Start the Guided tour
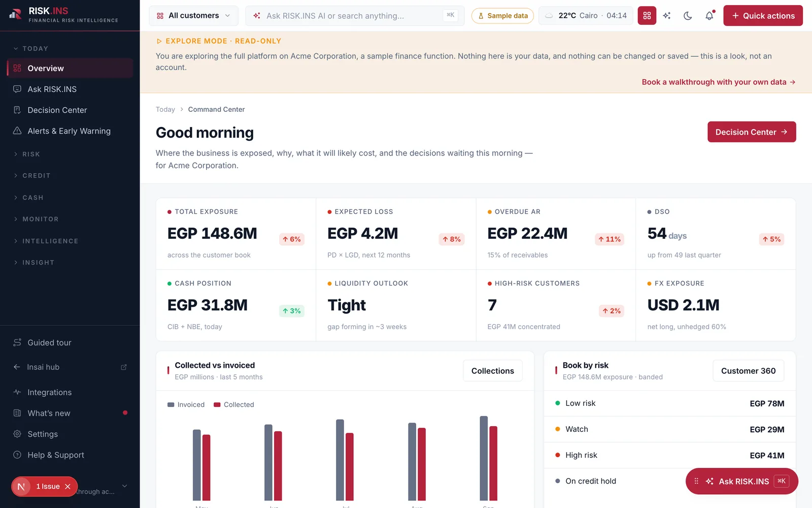Screen dimensions: 812x508 pyautogui.click(x=70, y=342)
